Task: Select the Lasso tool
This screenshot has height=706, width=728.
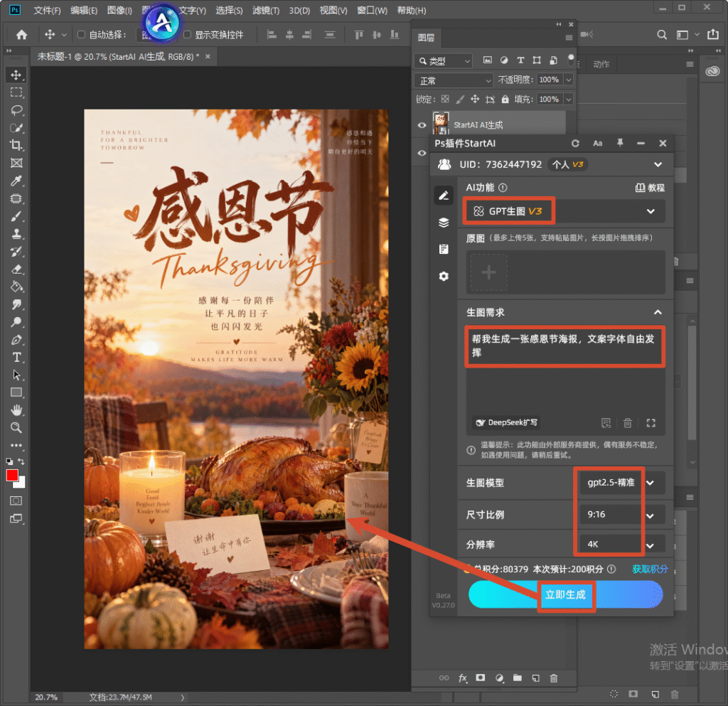Action: (16, 110)
